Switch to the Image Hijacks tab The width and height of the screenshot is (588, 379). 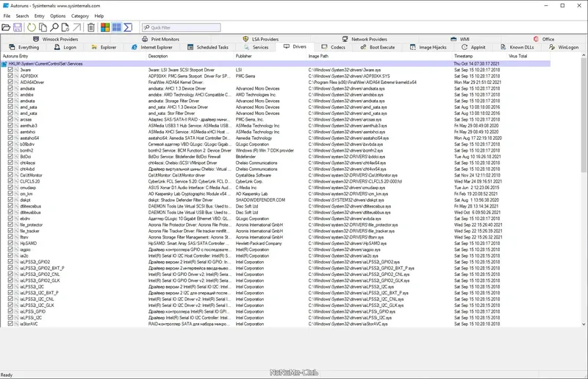[428, 47]
